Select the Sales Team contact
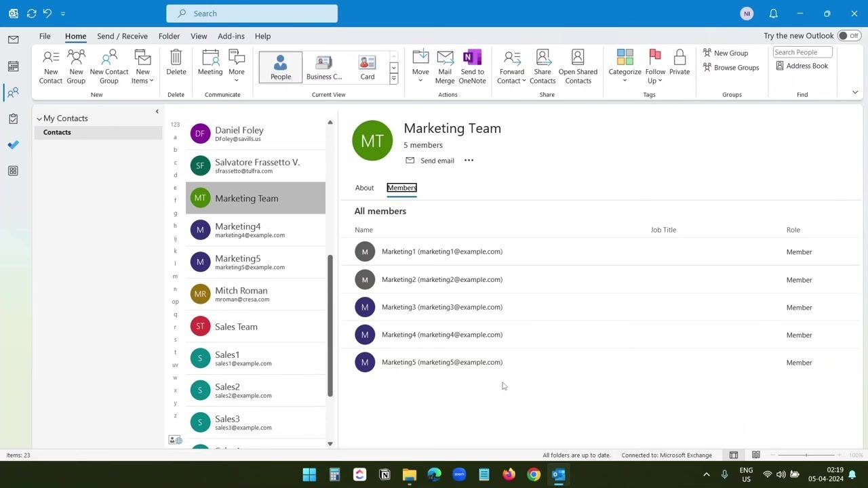 click(256, 327)
